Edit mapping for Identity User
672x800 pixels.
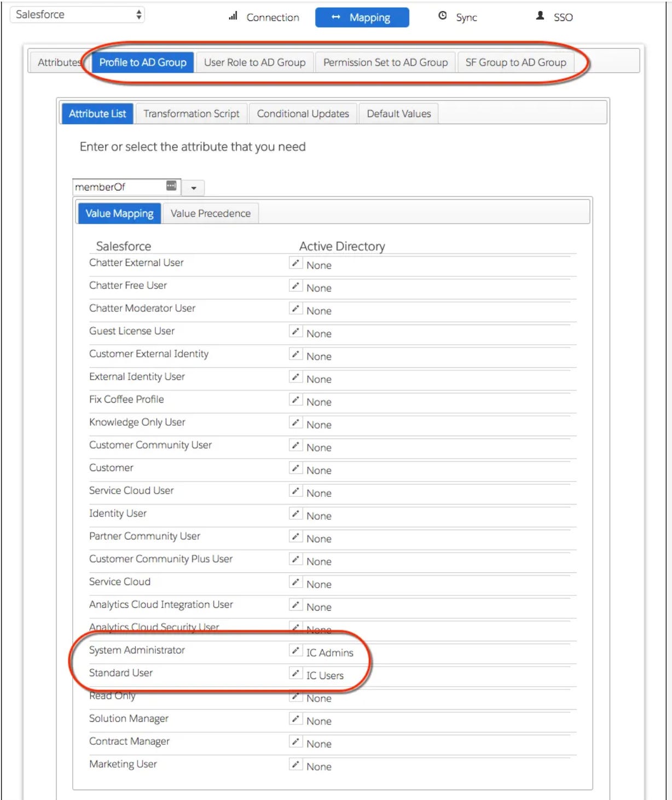click(296, 514)
